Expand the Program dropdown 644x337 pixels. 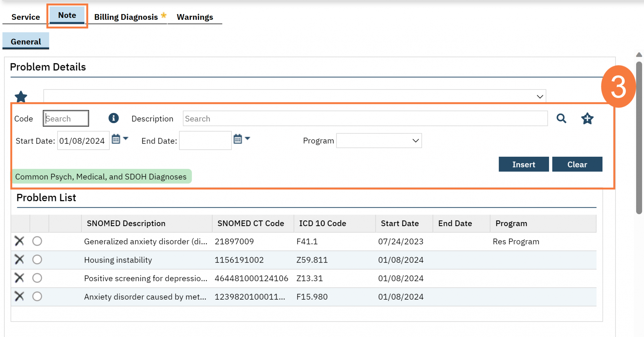379,141
